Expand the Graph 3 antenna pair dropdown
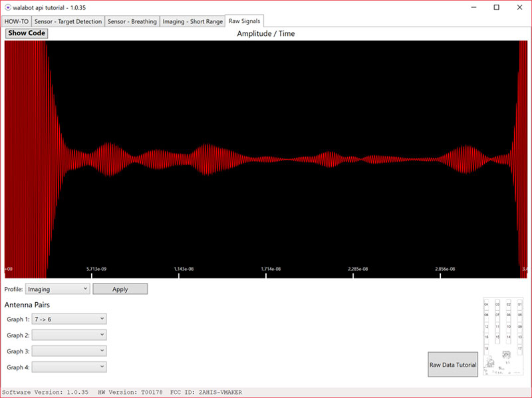 [x=69, y=351]
